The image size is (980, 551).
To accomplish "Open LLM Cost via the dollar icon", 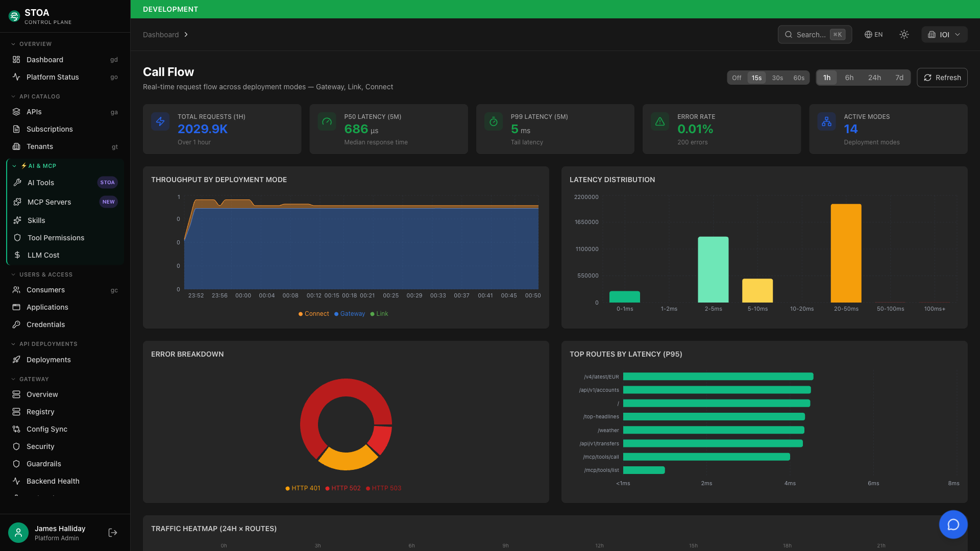I will pyautogui.click(x=17, y=255).
